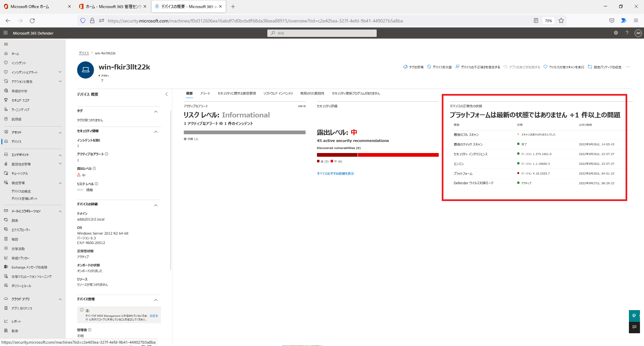Go to ホーム in the sidebar
The width and height of the screenshot is (644, 346).
[x=15, y=54]
